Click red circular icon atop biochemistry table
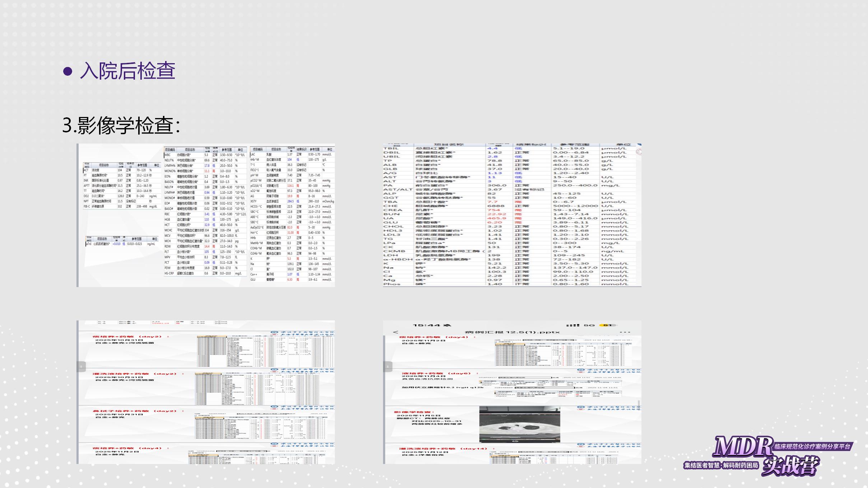The height and width of the screenshot is (488, 868). [639, 151]
